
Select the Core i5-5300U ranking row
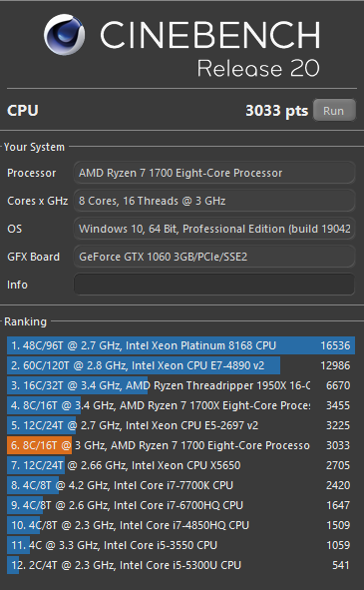181,565
